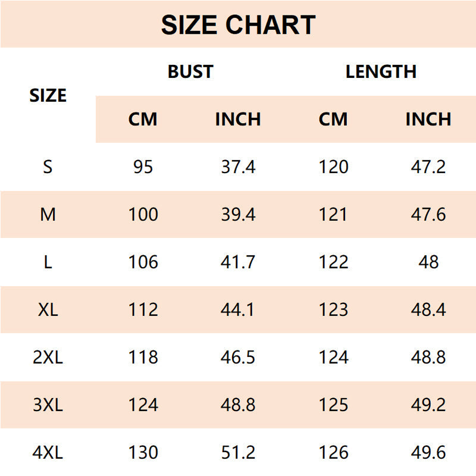476x476 pixels.
Task: Click the 106 cm bust value for L
Action: [x=143, y=262]
